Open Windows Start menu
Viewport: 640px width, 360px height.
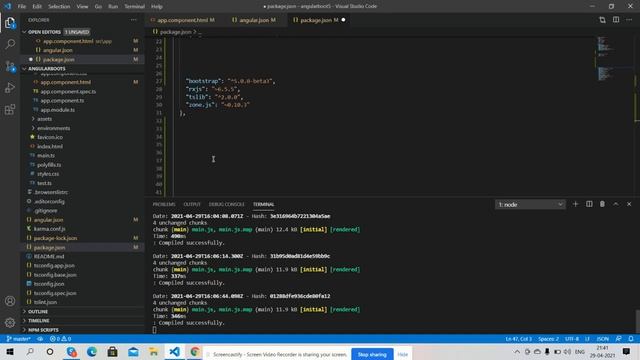pyautogui.click(x=10, y=352)
